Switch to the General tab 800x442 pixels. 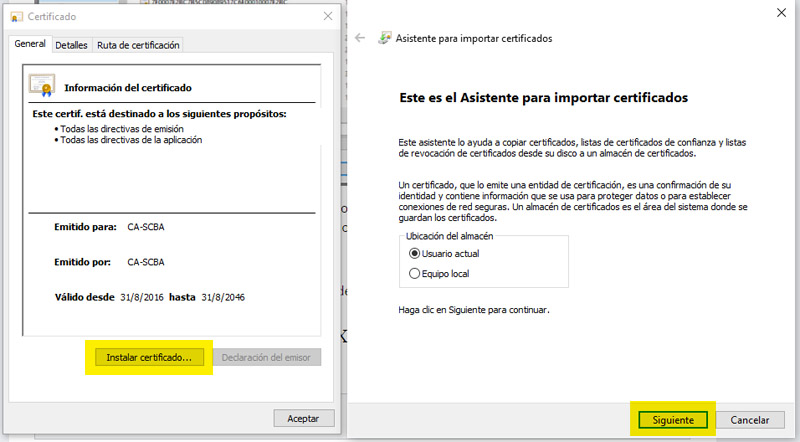pos(30,45)
